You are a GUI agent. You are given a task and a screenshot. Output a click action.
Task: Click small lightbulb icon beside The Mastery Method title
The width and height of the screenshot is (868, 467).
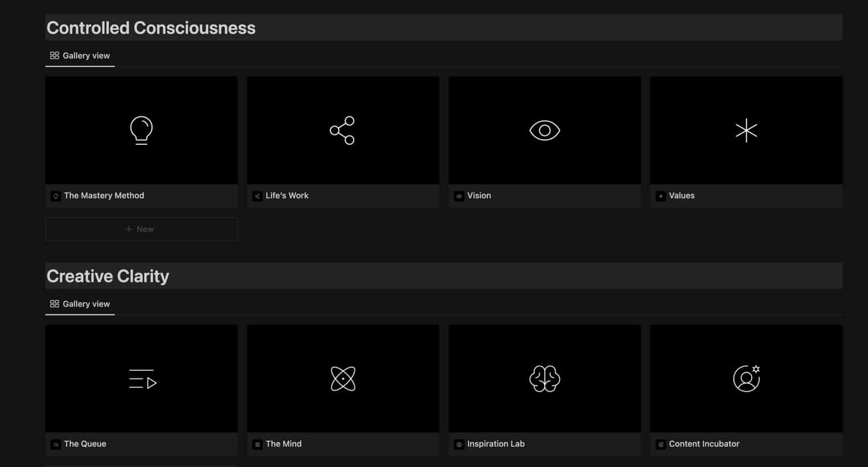pyautogui.click(x=56, y=197)
